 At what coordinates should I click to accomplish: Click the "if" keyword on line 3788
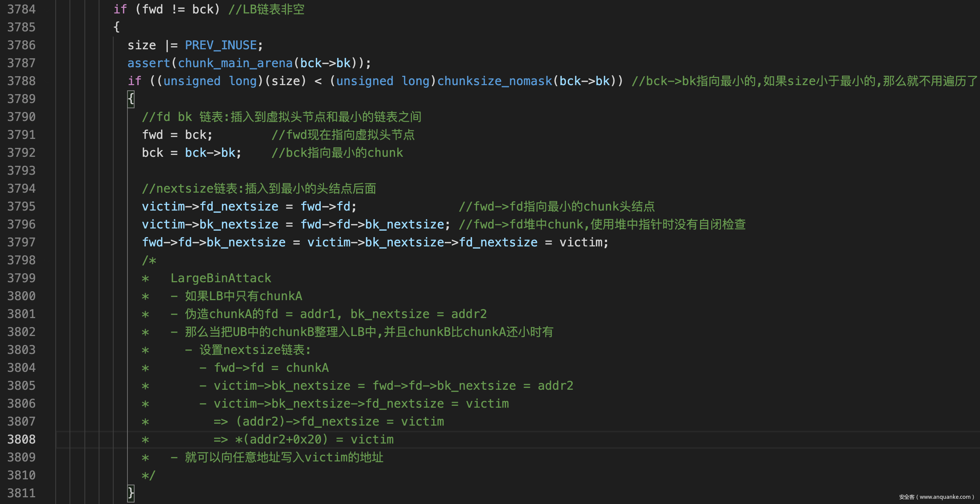click(x=135, y=81)
